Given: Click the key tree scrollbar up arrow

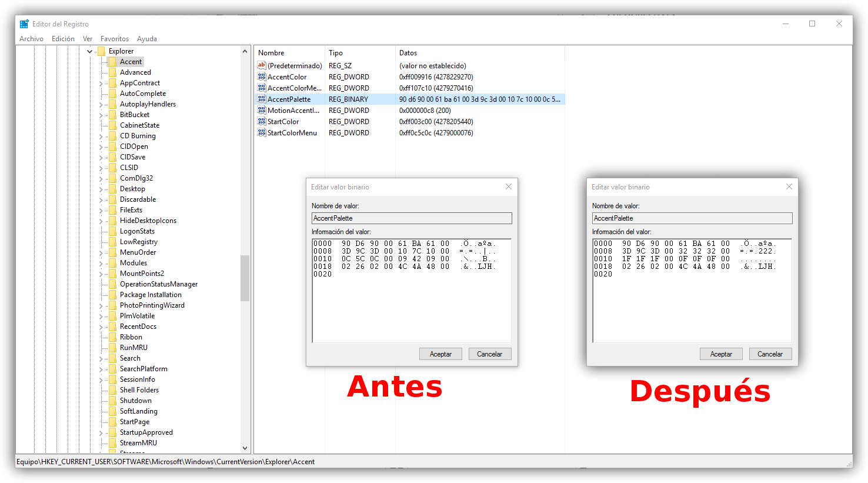Looking at the screenshot, I should point(245,52).
